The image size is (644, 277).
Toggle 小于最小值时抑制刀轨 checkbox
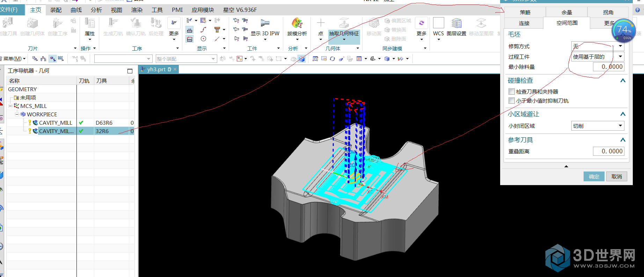512,101
